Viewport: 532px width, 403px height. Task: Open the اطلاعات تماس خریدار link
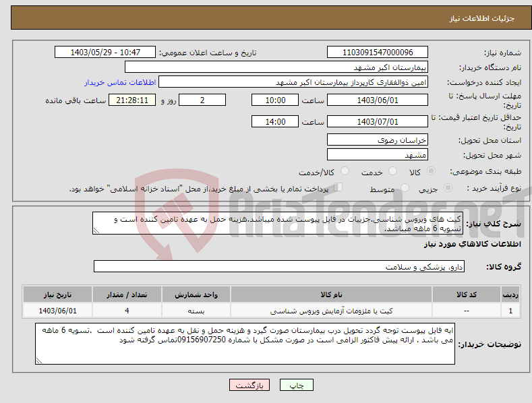[x=120, y=82]
